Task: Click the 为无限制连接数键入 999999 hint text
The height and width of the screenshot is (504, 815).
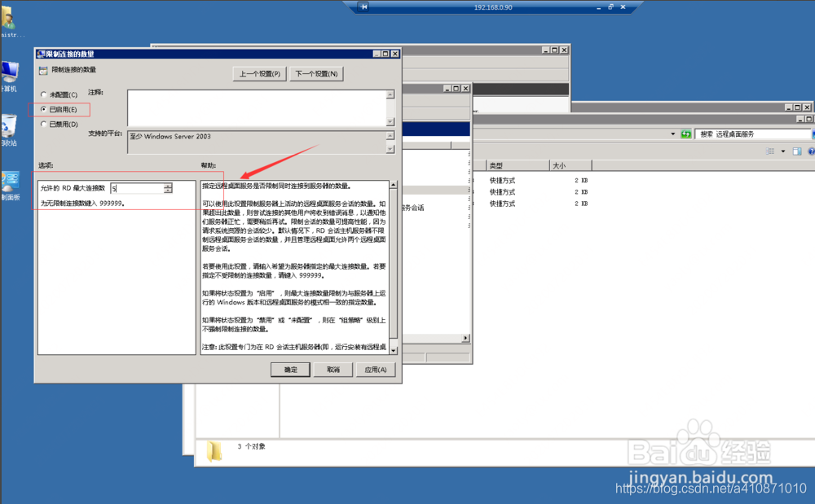Action: pos(82,203)
